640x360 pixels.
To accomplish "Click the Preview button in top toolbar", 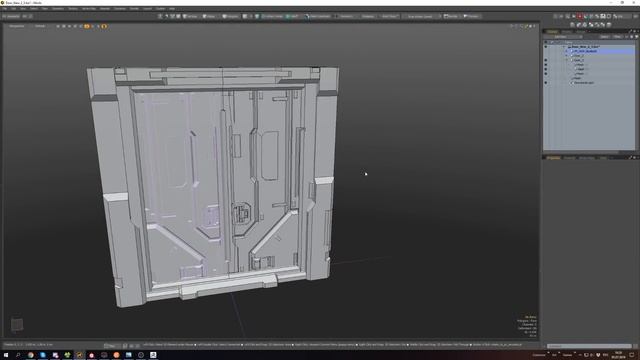I will (x=471, y=16).
